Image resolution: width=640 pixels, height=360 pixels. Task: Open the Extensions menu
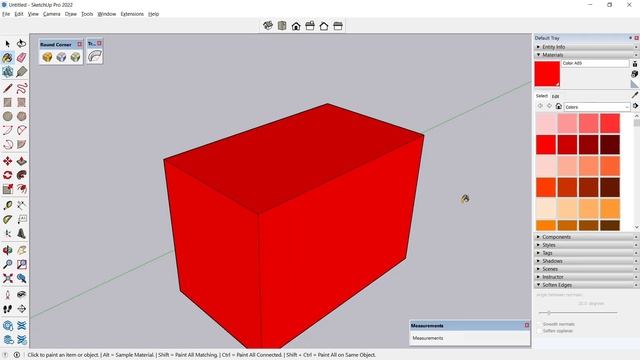(x=132, y=14)
